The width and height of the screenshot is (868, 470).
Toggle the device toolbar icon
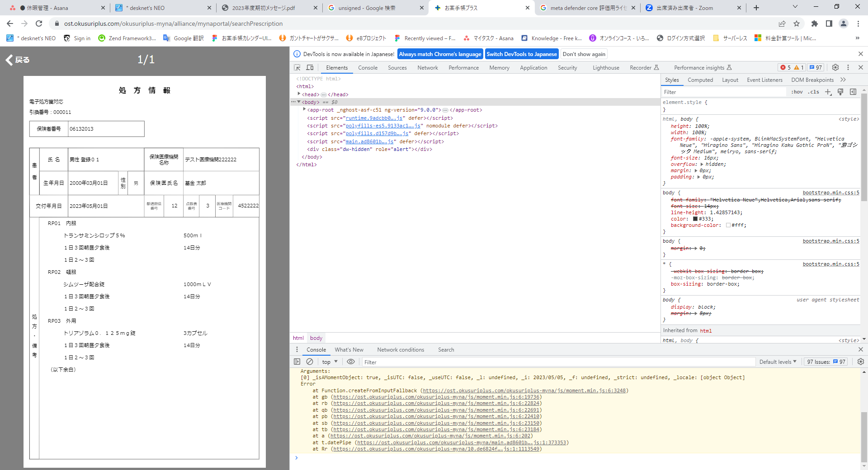click(310, 67)
